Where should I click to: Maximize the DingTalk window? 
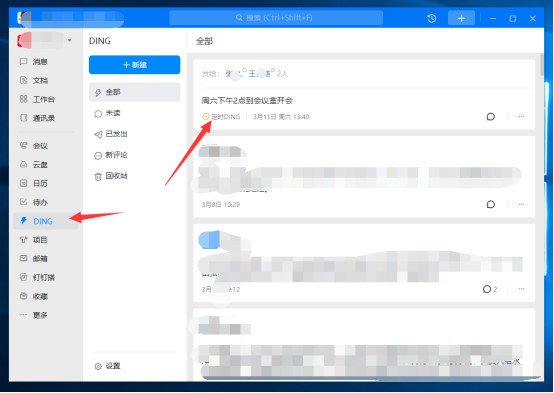pos(513,18)
